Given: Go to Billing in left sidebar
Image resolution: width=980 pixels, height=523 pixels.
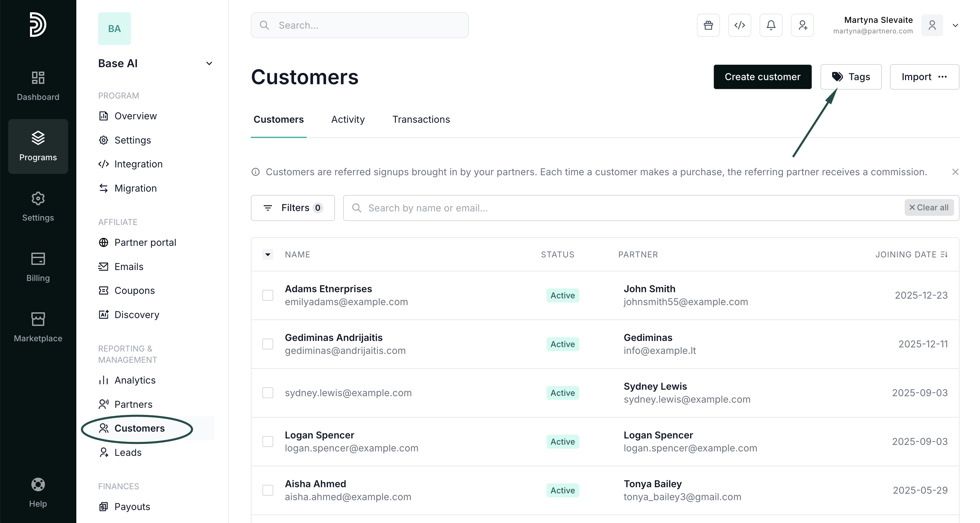Looking at the screenshot, I should [38, 267].
